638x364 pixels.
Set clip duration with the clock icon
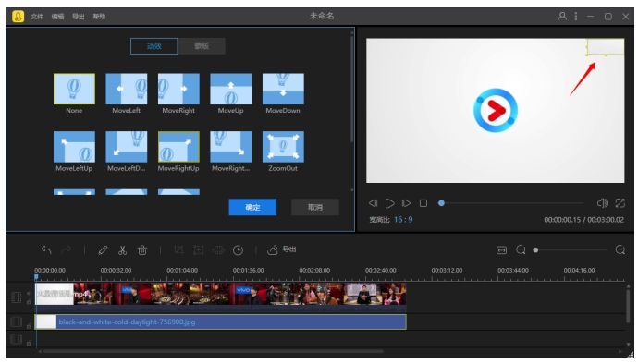pos(238,250)
